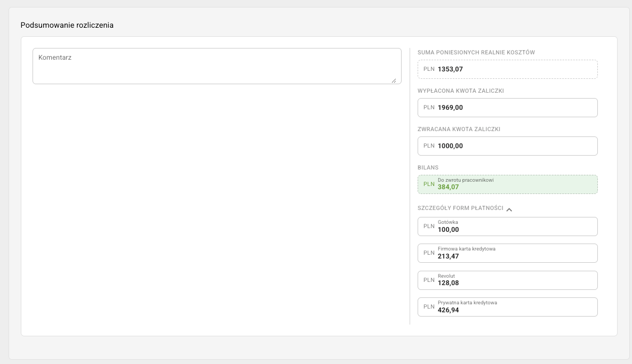Click the Do zwrotu pracownikowi caption
Viewport: 632px width, 364px height.
(466, 180)
